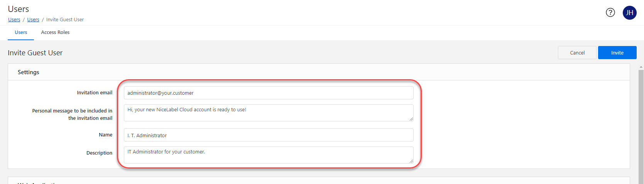Click the blue Invite button
This screenshot has height=184, width=644.
617,53
